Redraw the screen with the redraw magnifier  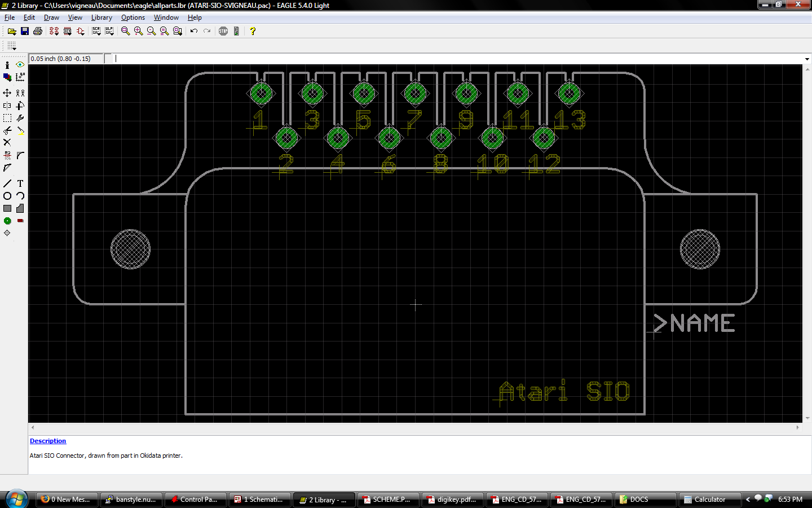coord(164,31)
